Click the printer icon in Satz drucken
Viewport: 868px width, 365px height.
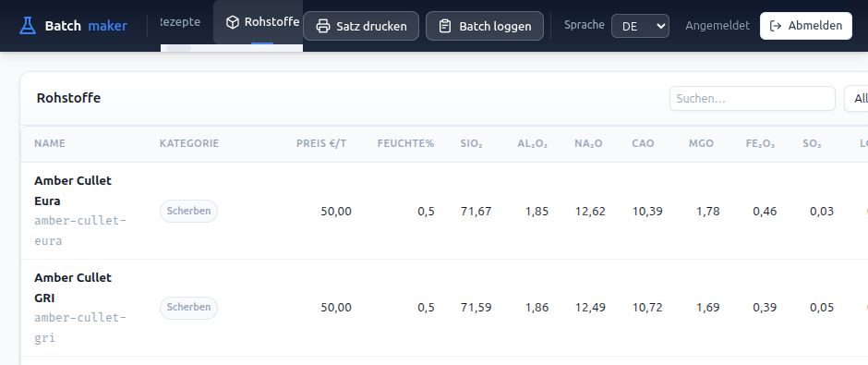(x=323, y=26)
